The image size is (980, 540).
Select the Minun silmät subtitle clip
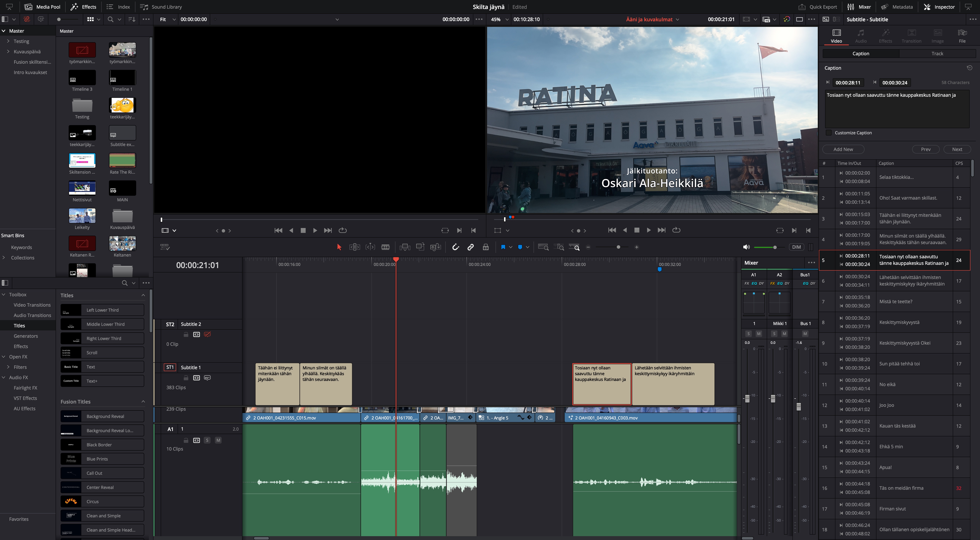click(326, 384)
